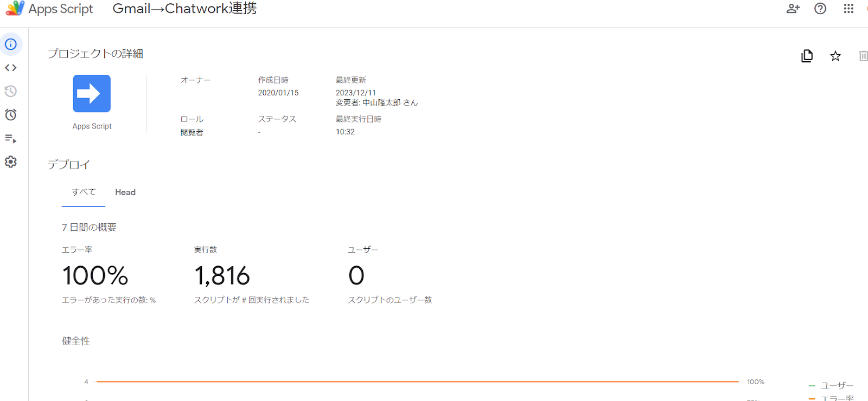Image resolution: width=868 pixels, height=401 pixels.
Task: Delete the project with trash icon
Action: pyautogui.click(x=863, y=56)
